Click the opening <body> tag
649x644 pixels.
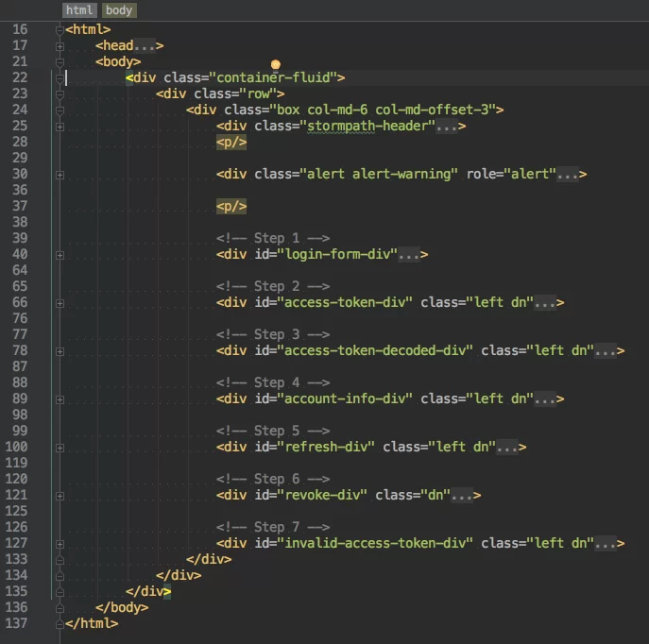(118, 61)
